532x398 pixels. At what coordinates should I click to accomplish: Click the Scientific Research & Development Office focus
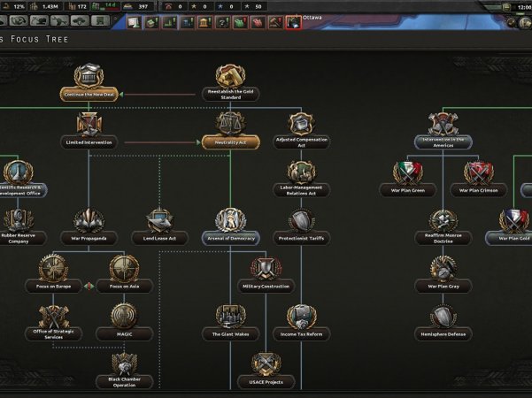tap(19, 190)
